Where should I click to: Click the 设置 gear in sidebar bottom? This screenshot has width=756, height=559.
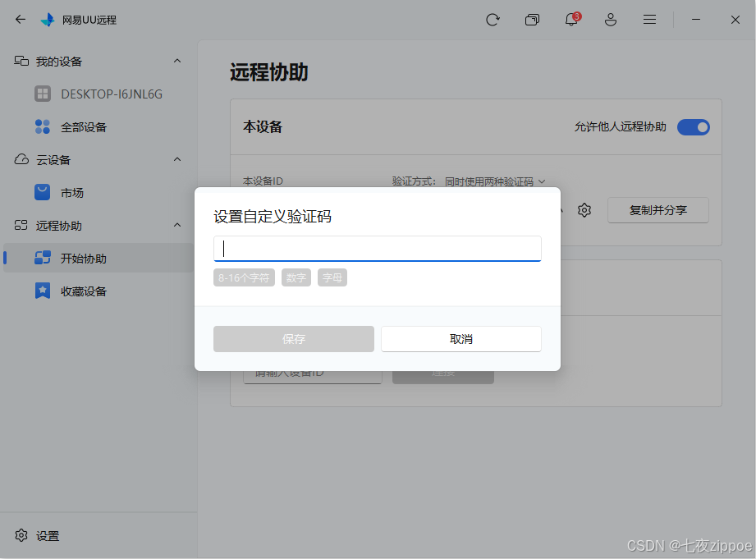pos(21,535)
